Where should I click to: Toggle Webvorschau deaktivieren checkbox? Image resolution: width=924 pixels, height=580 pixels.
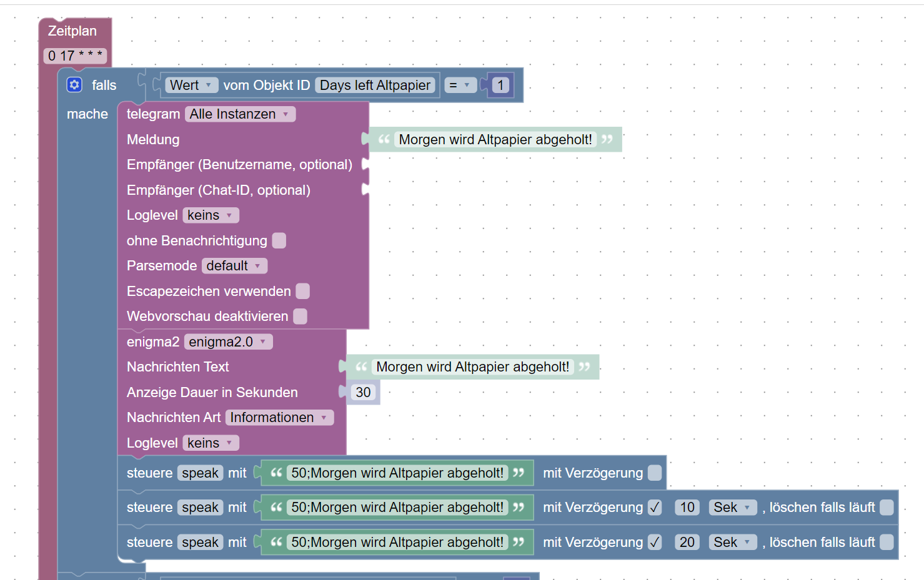tap(300, 317)
